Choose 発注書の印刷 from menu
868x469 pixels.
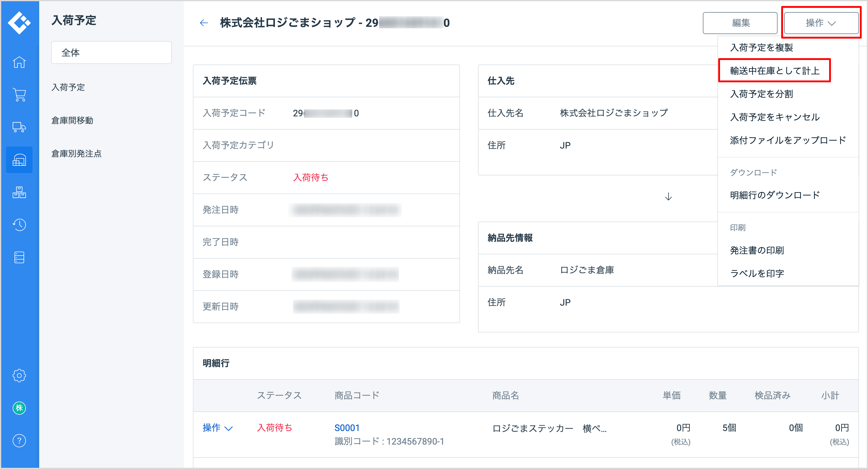click(x=757, y=250)
